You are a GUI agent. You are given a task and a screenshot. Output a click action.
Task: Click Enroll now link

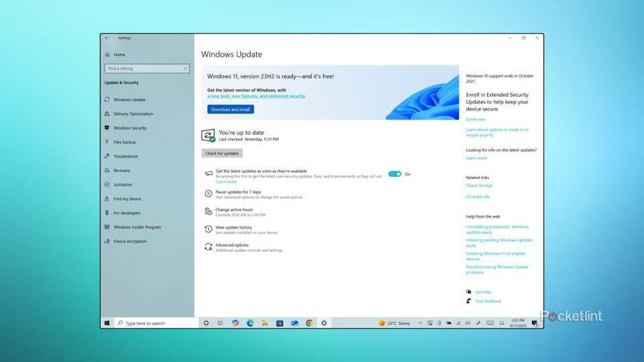475,119
